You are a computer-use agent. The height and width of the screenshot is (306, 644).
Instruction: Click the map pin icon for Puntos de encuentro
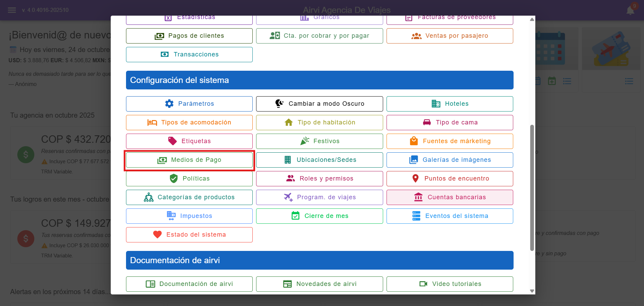pos(415,178)
